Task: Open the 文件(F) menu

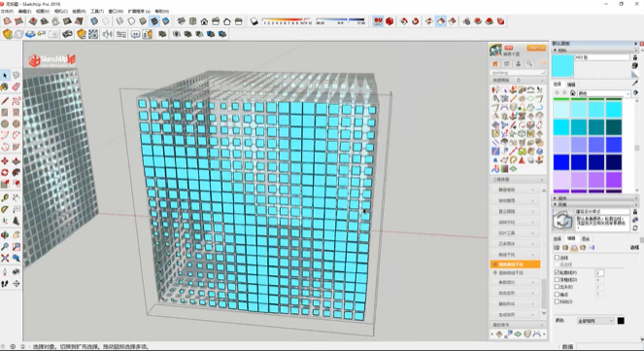Action: (x=7, y=11)
